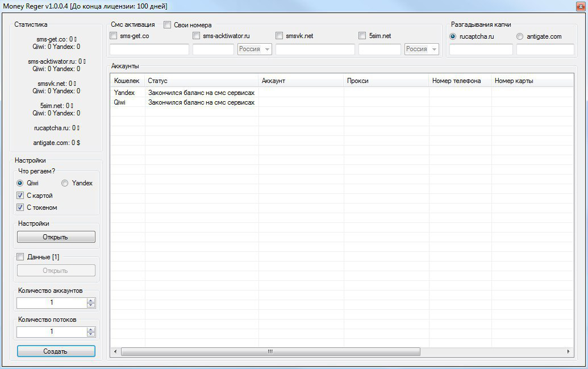Increase 'Количество аккаунтов' with up arrow

pos(91,300)
